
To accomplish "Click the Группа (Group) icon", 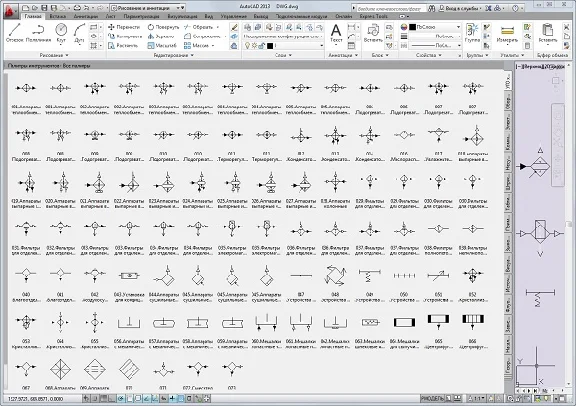I will [x=472, y=33].
